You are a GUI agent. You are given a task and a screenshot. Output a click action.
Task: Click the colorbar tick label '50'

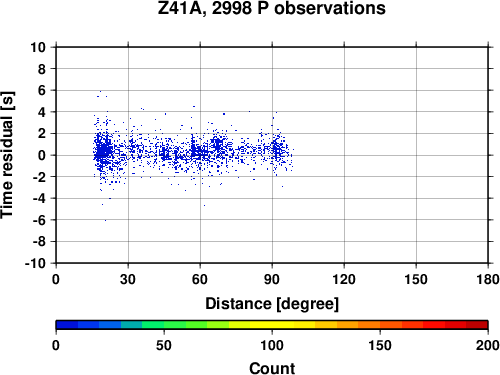pos(164,345)
